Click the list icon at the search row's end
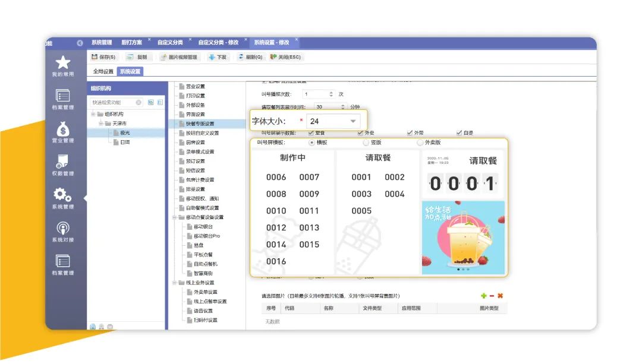The width and height of the screenshot is (642, 364). pos(160,102)
